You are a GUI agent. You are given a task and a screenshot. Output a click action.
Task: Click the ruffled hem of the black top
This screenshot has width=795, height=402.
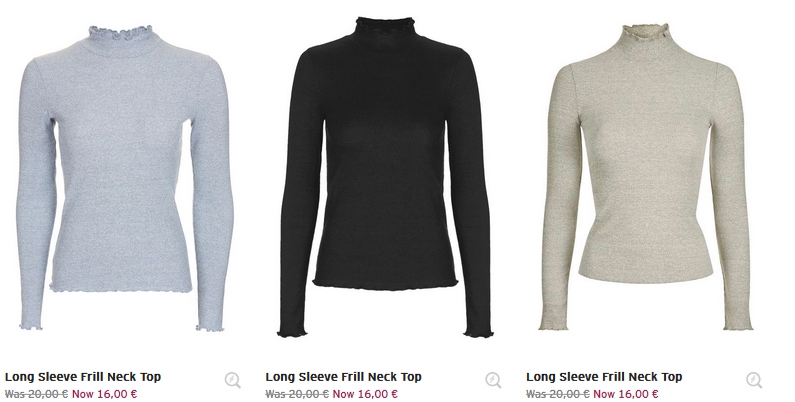(x=385, y=284)
